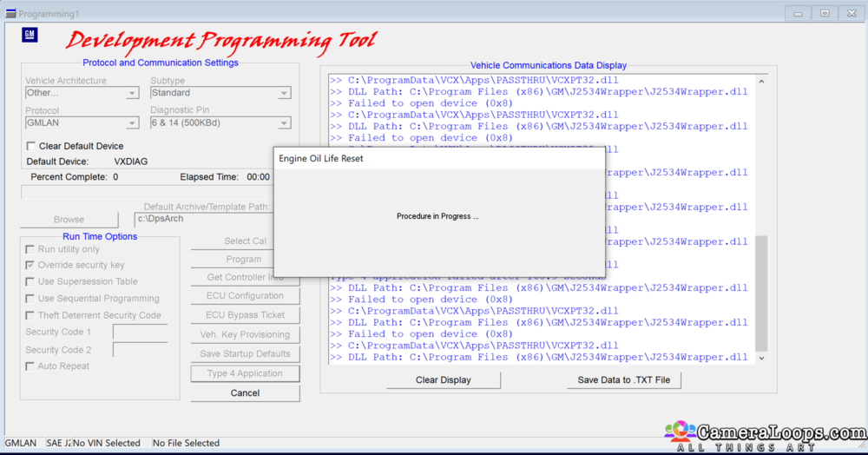Click the data display scroll up arrow
This screenshot has height=455, width=868.
click(x=762, y=82)
